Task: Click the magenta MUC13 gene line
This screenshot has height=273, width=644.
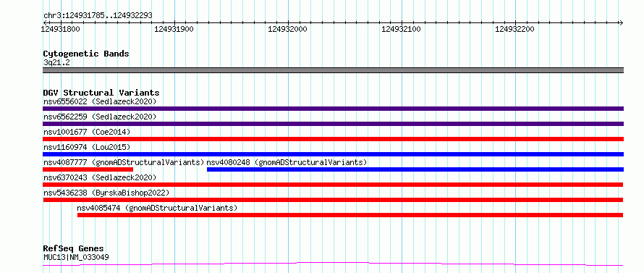Action: 333,264
